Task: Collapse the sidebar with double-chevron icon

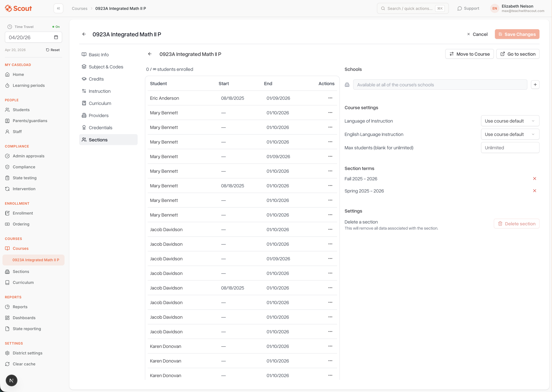Action: coord(58,9)
